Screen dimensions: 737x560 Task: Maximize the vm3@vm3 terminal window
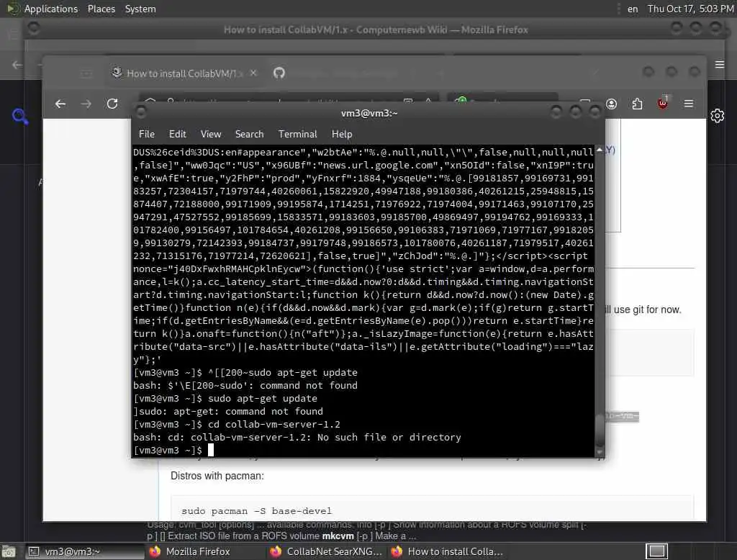[575, 112]
